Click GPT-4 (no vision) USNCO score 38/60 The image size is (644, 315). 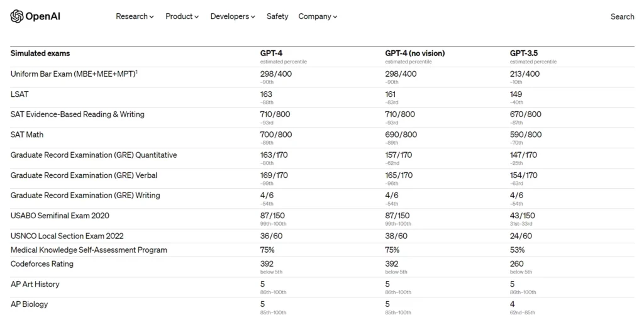click(396, 236)
